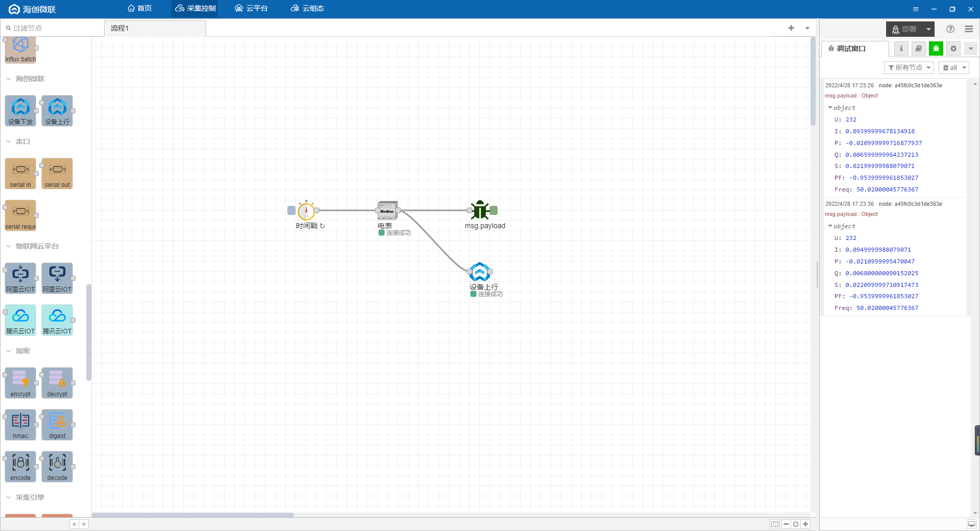Select the second 阿里云IOT palette node
The height and width of the screenshot is (531, 980).
pos(57,278)
